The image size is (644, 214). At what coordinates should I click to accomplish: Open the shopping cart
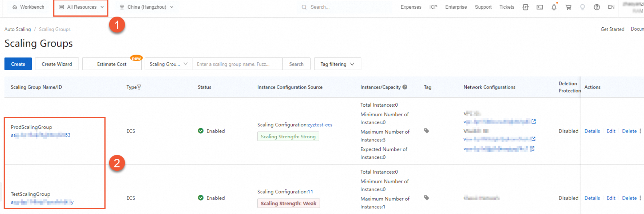pos(568,7)
